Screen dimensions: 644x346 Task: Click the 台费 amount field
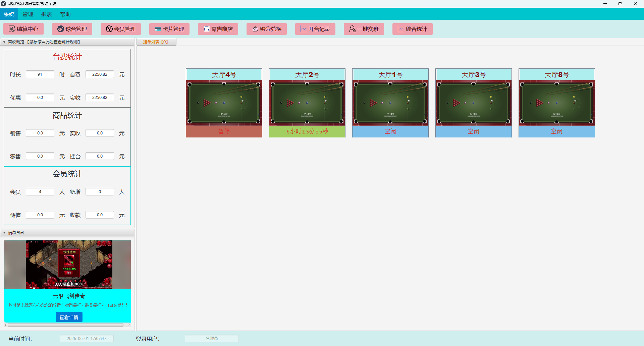[x=100, y=74]
